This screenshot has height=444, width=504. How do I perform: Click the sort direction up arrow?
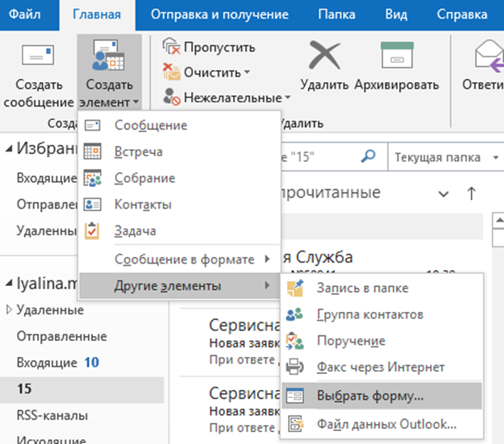click(x=471, y=193)
